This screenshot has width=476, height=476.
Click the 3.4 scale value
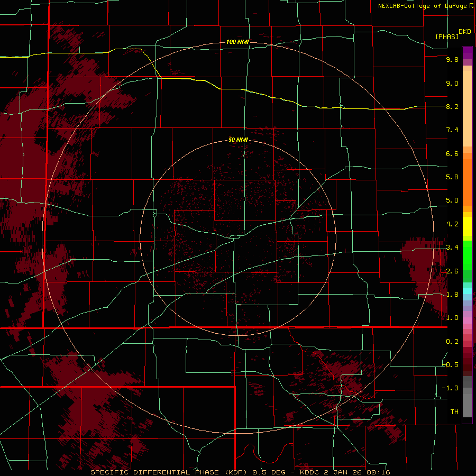(x=452, y=248)
